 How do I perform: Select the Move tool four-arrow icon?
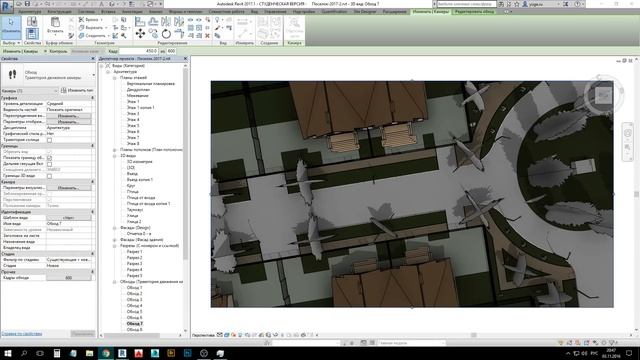click(x=140, y=33)
